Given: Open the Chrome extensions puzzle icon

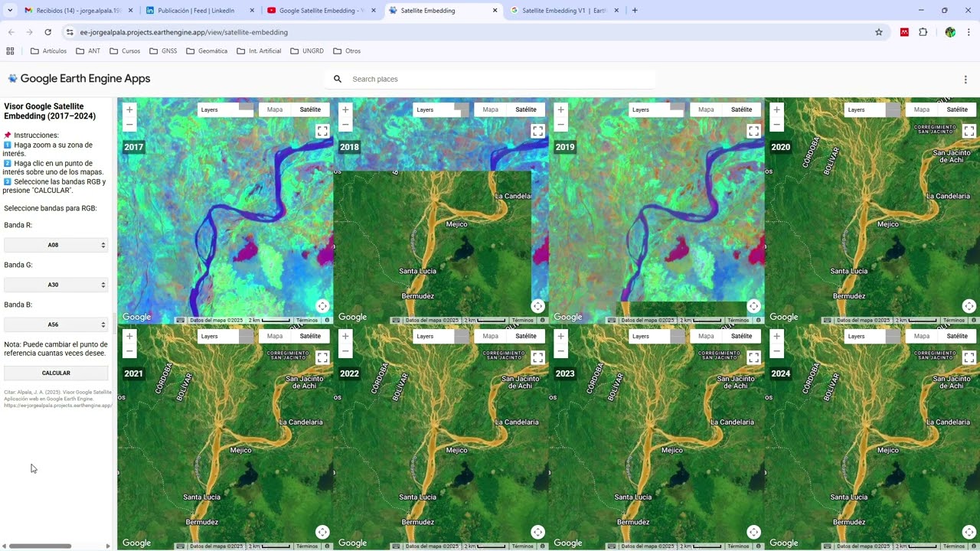Looking at the screenshot, I should 923,32.
